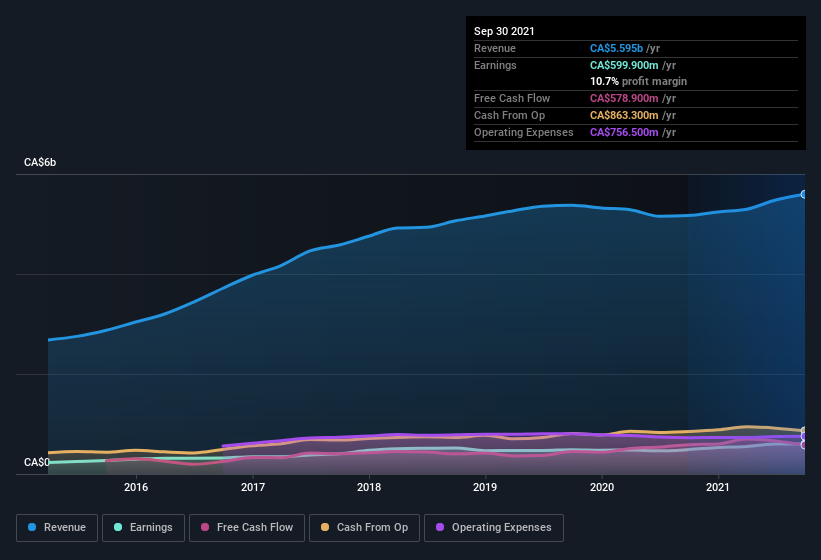Click the Earnings label in the tooltip
Viewport: 821px width, 560px height.
pos(495,65)
